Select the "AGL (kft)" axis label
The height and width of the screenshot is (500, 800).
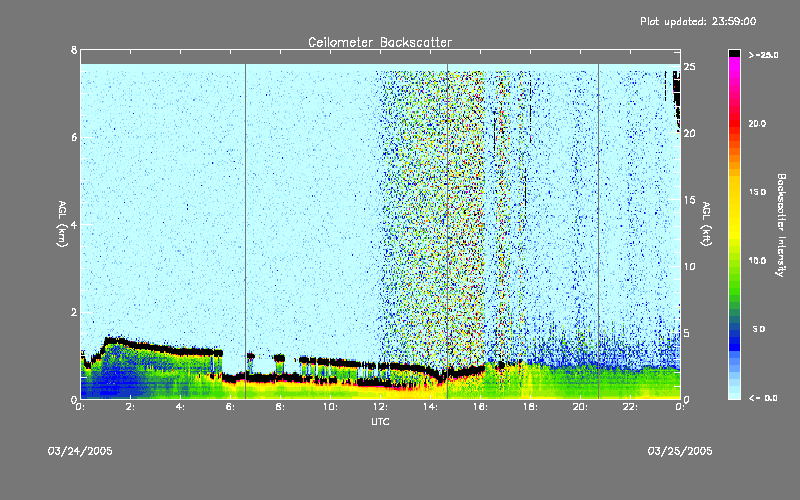point(707,224)
